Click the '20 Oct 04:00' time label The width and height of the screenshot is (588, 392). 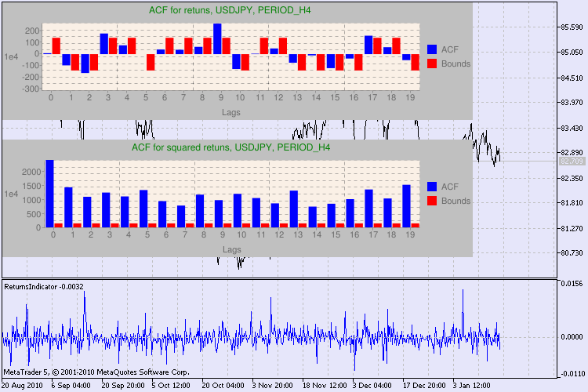pos(223,386)
